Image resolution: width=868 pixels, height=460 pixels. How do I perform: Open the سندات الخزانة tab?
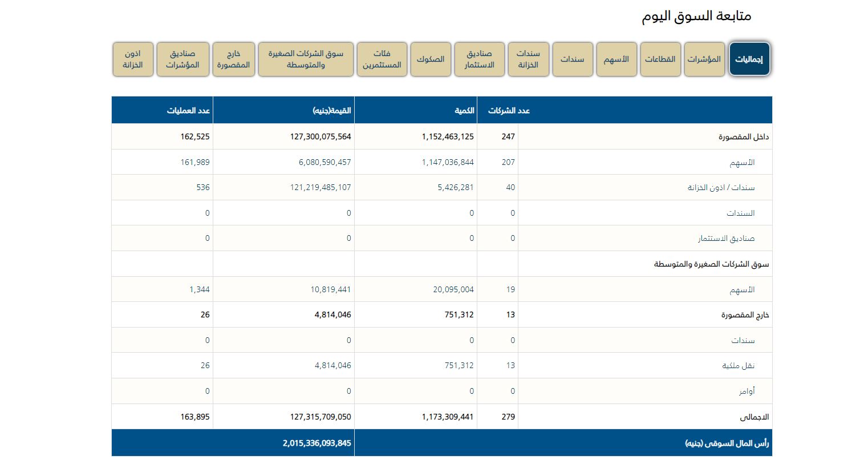pyautogui.click(x=528, y=59)
